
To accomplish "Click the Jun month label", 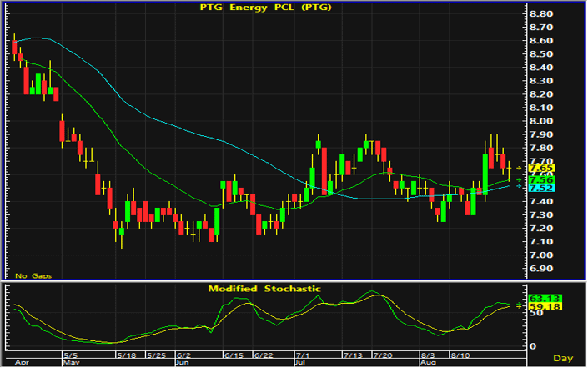I will pyautogui.click(x=183, y=363).
